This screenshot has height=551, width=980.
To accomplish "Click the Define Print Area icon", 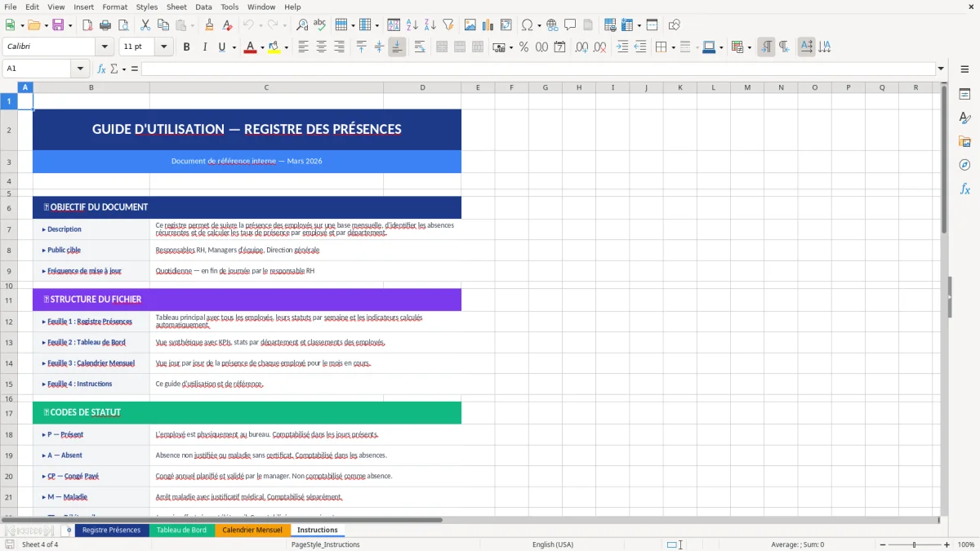I will click(x=608, y=25).
